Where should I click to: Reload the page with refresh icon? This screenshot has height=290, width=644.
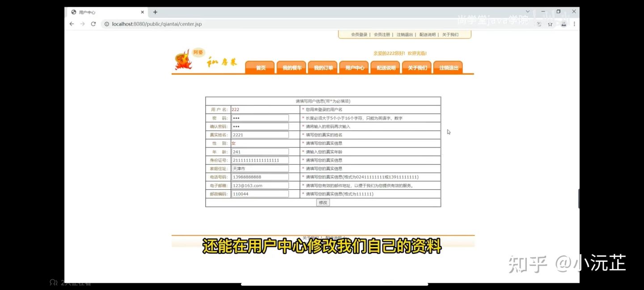click(93, 24)
